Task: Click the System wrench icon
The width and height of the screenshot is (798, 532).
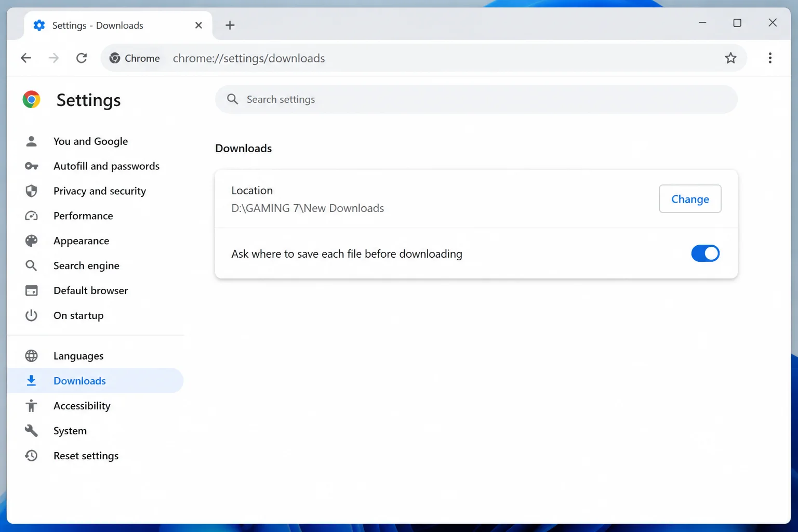Action: pyautogui.click(x=31, y=431)
